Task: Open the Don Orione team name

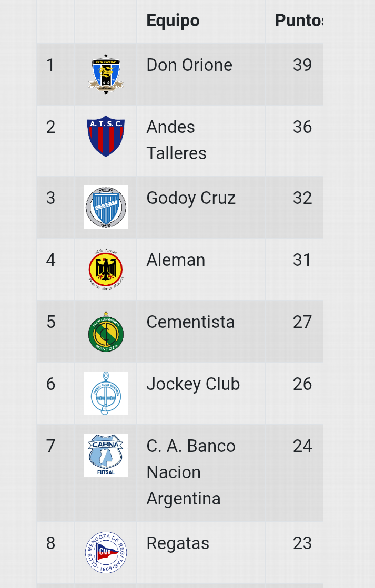Action: (x=189, y=65)
